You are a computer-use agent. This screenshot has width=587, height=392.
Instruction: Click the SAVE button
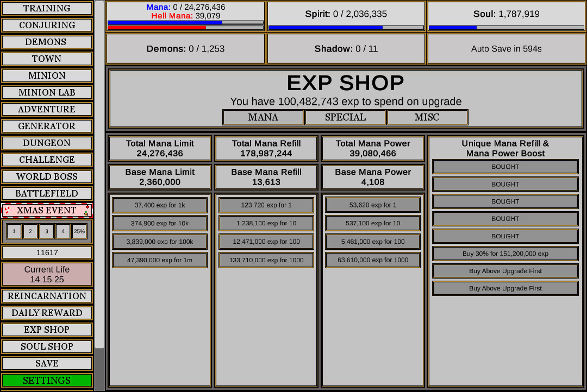coord(47,363)
